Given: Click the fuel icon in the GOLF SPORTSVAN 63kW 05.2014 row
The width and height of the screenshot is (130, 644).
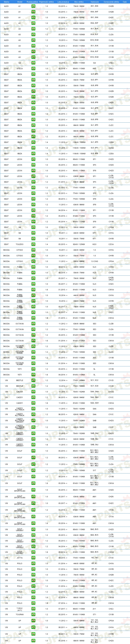Looking at the screenshot, I should click(x=33, y=517).
